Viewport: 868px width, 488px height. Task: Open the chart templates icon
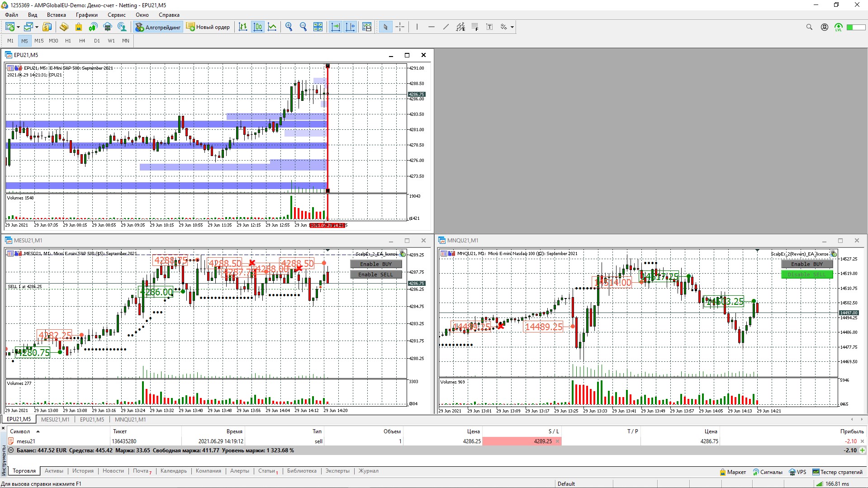click(367, 27)
